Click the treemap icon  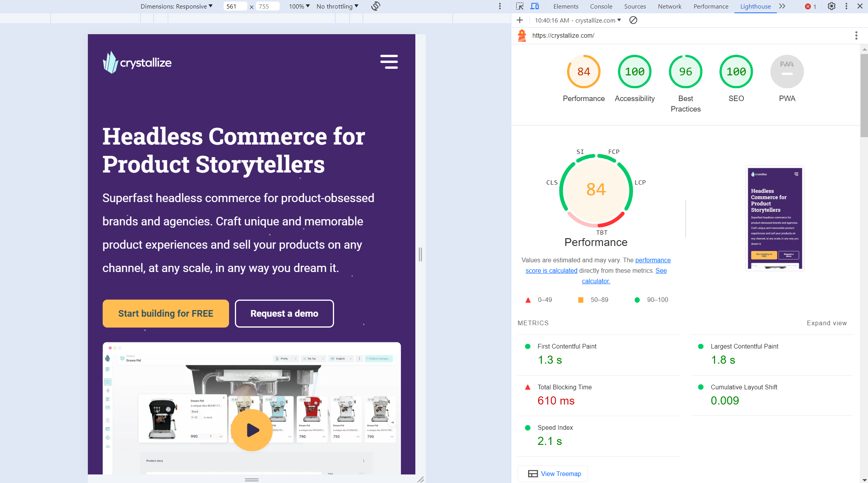pos(533,474)
